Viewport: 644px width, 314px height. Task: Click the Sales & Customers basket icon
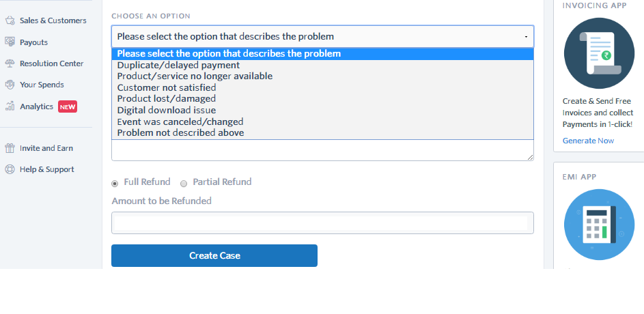pyautogui.click(x=10, y=20)
